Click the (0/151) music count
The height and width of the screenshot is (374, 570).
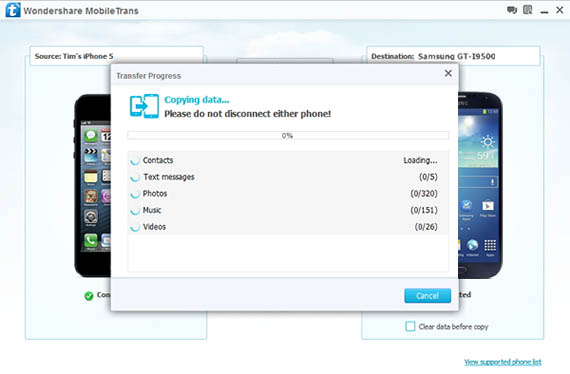click(424, 210)
